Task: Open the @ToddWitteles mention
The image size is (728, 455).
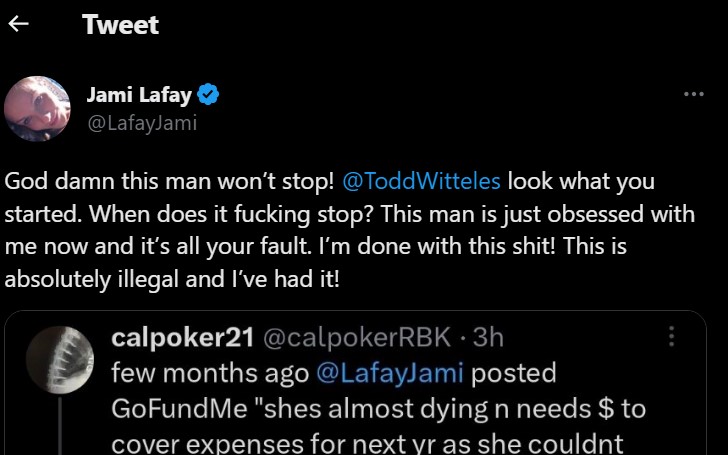Action: [x=421, y=182]
